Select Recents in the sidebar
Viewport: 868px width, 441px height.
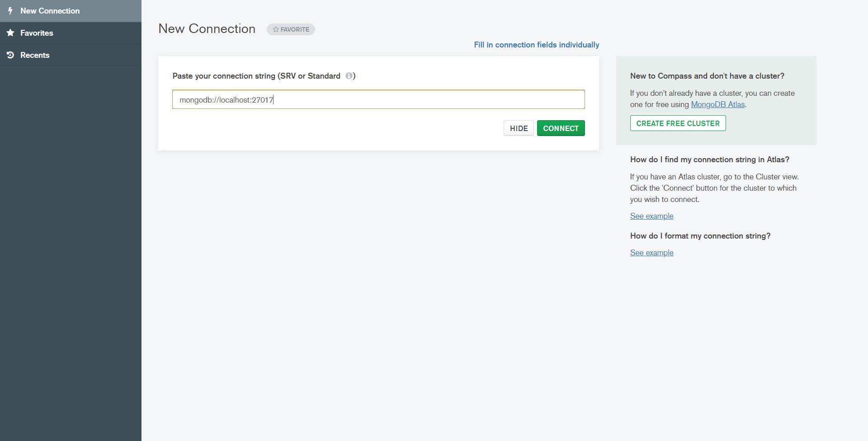click(x=34, y=55)
